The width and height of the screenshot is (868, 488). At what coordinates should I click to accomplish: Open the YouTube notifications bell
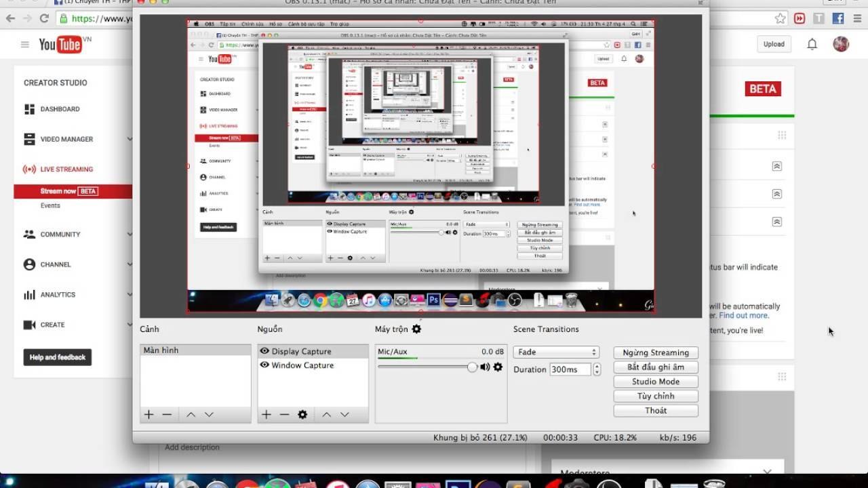coord(812,44)
